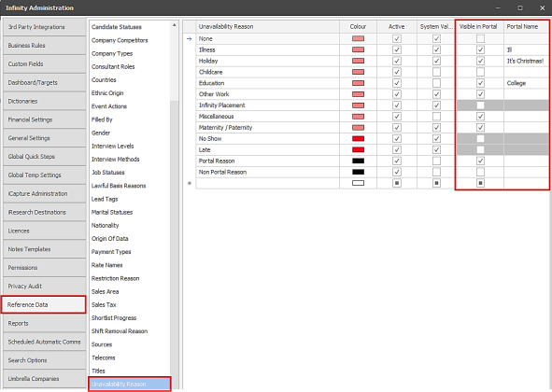Select Ethnic Origin list item
Image resolution: width=552 pixels, height=392 pixels.
[x=107, y=93]
